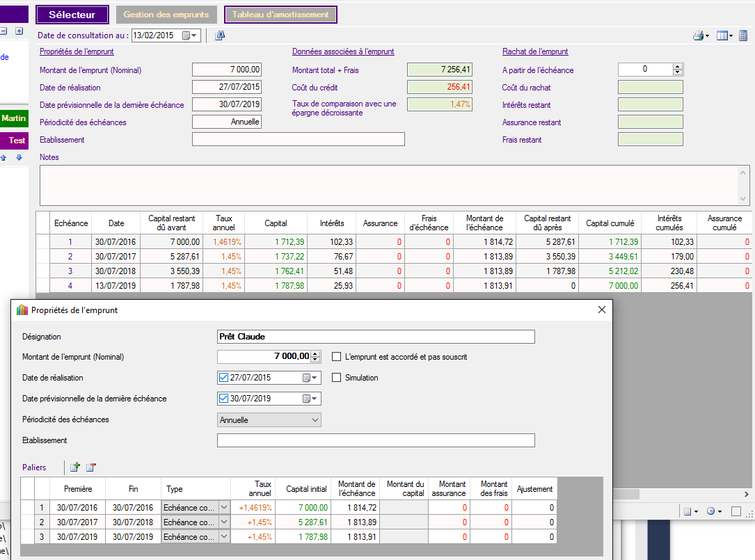Select the Martin entry in the sidebar
This screenshot has width=755, height=560.
pos(13,118)
